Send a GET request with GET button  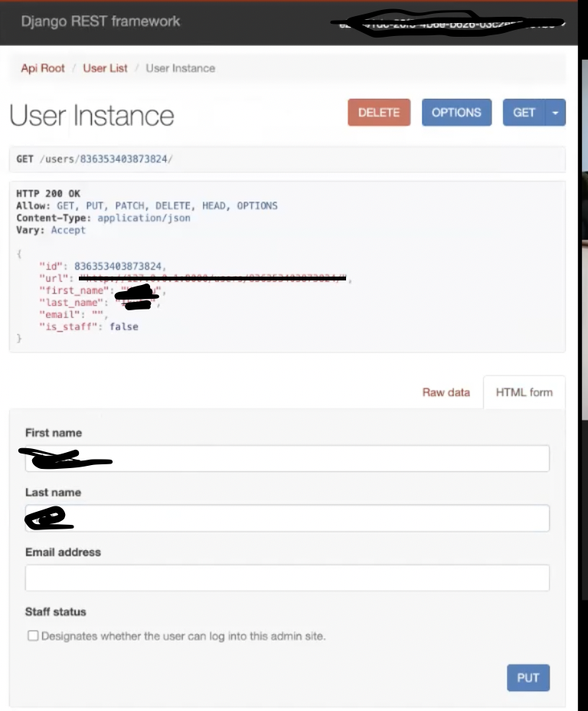[524, 113]
